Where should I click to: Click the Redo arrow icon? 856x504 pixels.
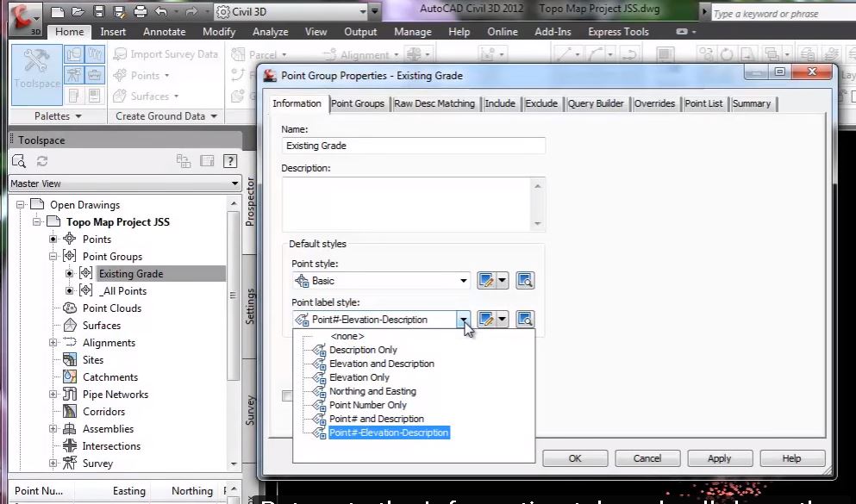coord(191,11)
